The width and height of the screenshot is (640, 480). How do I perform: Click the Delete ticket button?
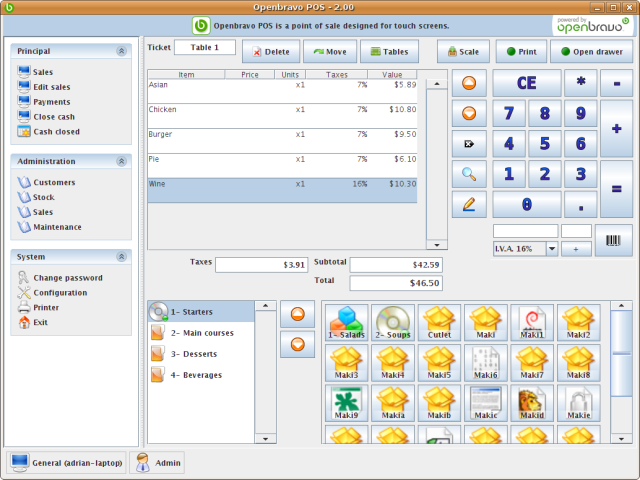(271, 51)
